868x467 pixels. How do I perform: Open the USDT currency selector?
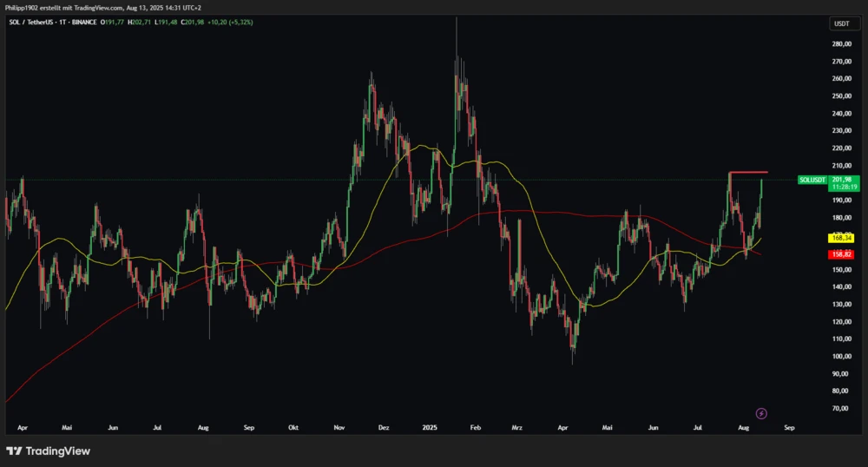click(841, 23)
